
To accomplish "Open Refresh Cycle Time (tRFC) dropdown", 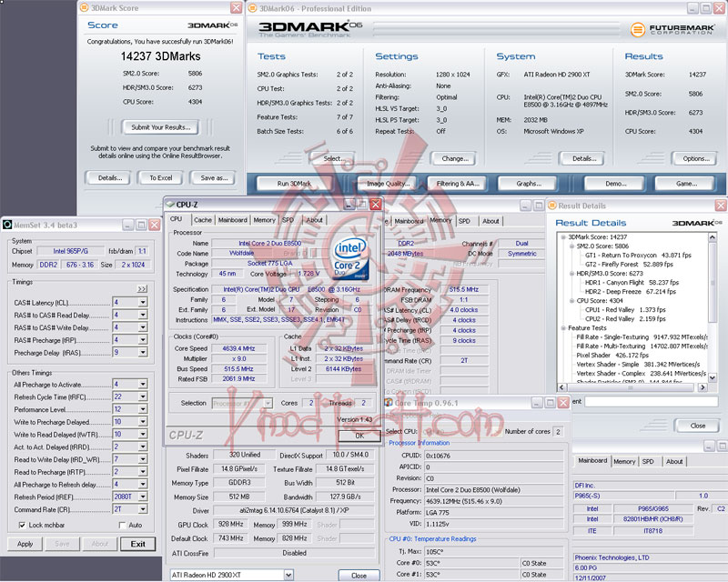I will click(143, 396).
